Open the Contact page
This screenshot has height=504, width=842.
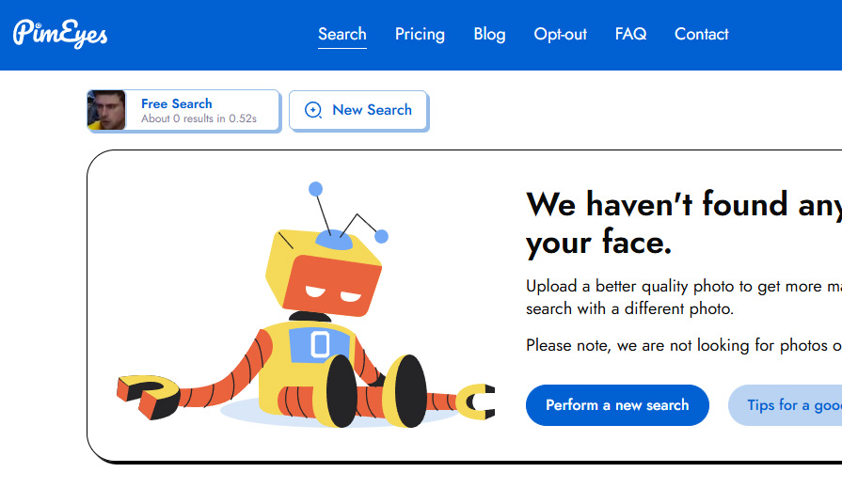point(701,34)
